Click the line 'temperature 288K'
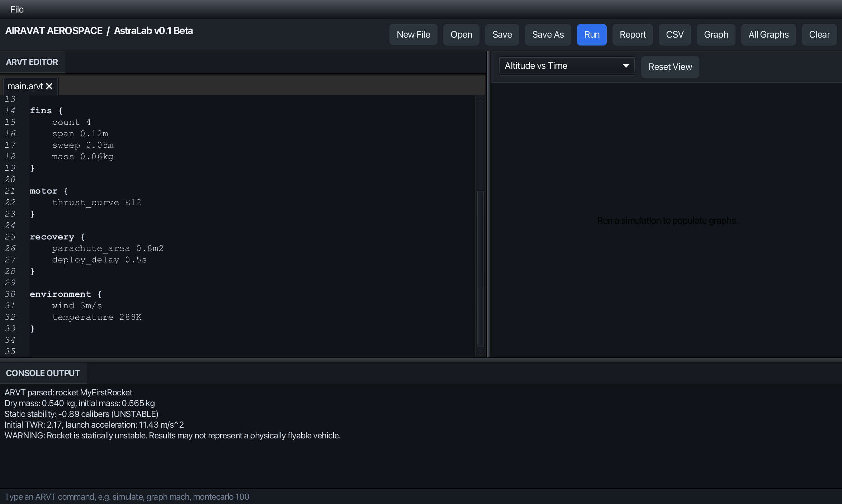The height and width of the screenshot is (504, 842). coord(97,317)
